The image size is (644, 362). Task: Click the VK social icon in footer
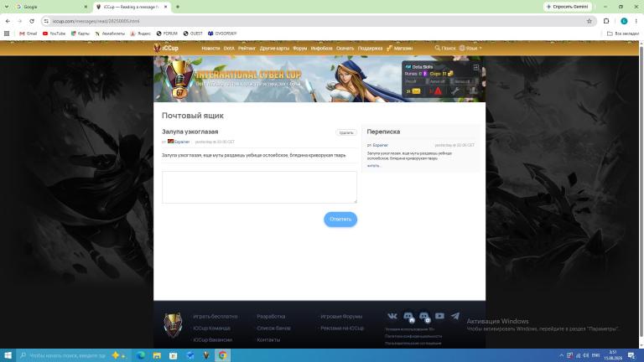click(x=392, y=316)
